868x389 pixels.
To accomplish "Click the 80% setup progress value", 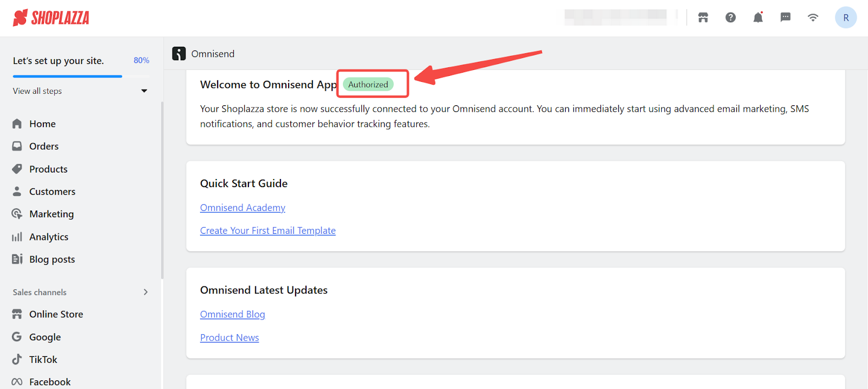I will point(142,60).
